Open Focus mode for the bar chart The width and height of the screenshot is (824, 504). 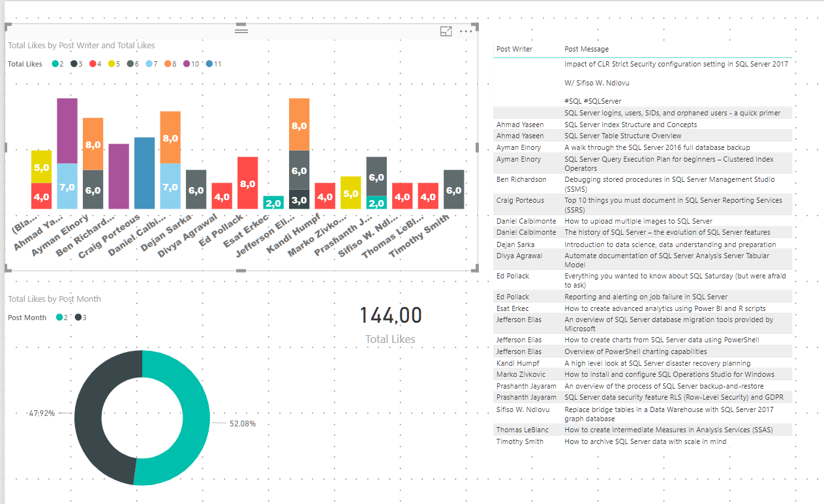(446, 31)
